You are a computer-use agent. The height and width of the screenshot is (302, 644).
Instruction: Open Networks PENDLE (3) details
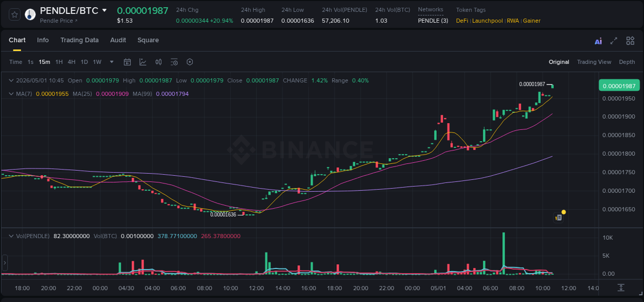point(433,21)
